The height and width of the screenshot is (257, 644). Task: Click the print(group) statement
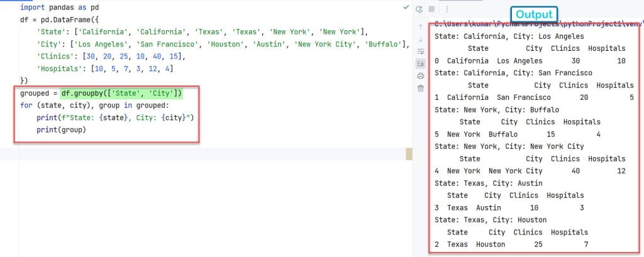(61, 130)
